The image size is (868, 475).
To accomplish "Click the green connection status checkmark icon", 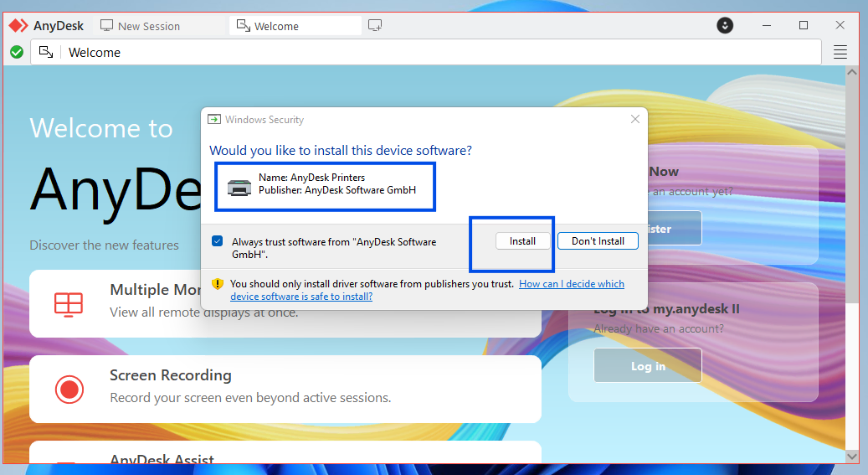I will [16, 52].
